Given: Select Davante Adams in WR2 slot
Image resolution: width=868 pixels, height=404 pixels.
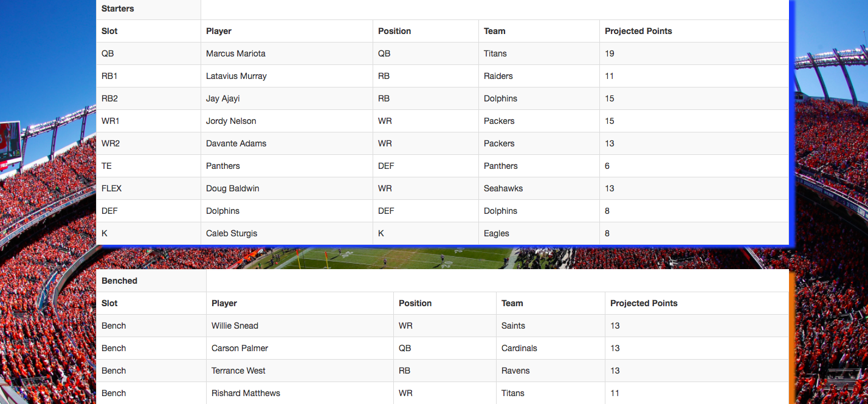Looking at the screenshot, I should coord(236,143).
